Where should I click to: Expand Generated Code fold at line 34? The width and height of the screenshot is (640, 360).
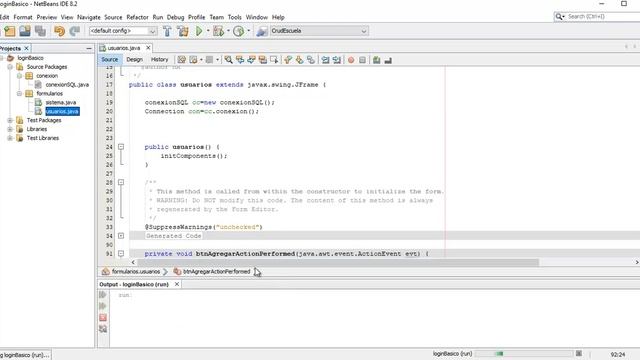121,236
